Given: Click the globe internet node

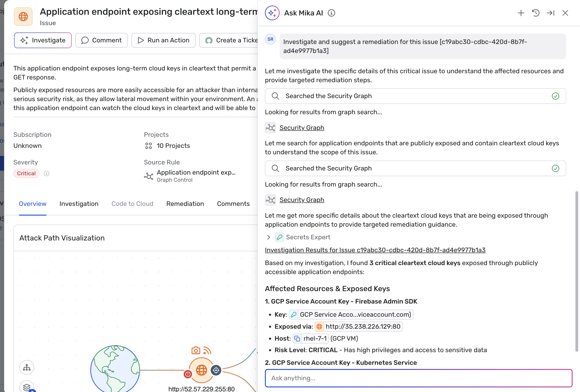Looking at the screenshot, I should coord(115,370).
